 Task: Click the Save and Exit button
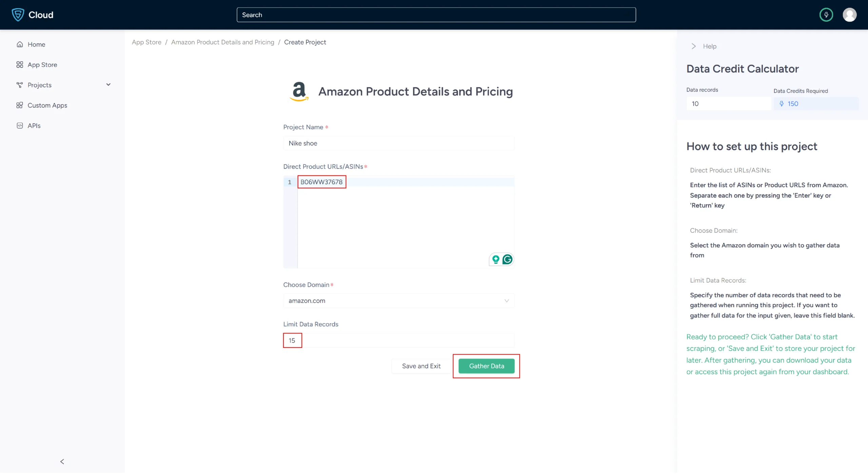point(421,366)
